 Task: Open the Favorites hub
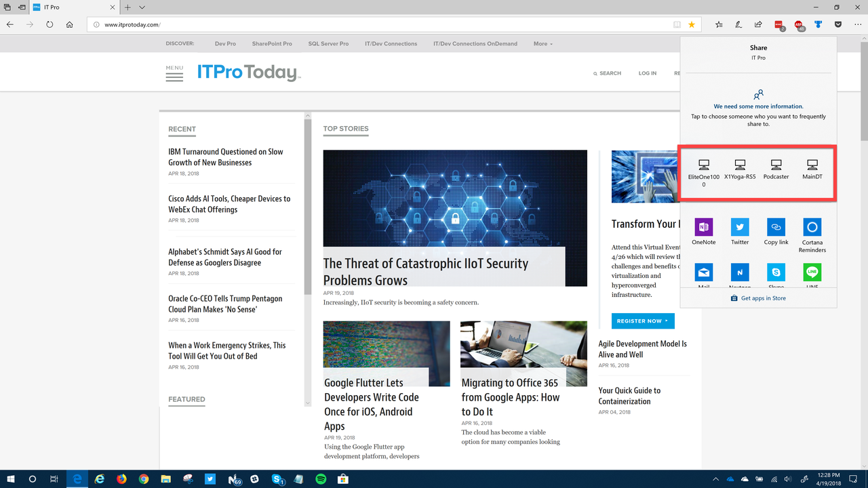point(719,24)
